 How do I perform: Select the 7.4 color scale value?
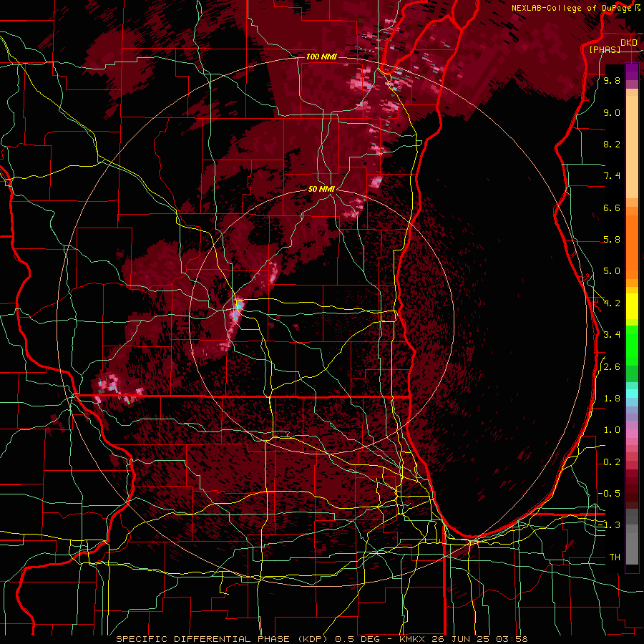point(612,176)
